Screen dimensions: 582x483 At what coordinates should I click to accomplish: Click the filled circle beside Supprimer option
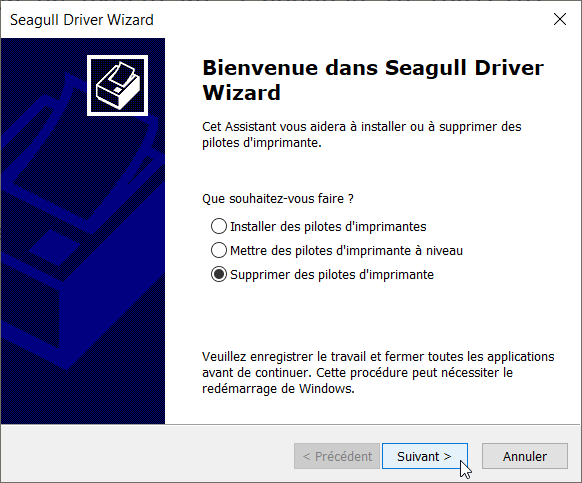(x=219, y=275)
